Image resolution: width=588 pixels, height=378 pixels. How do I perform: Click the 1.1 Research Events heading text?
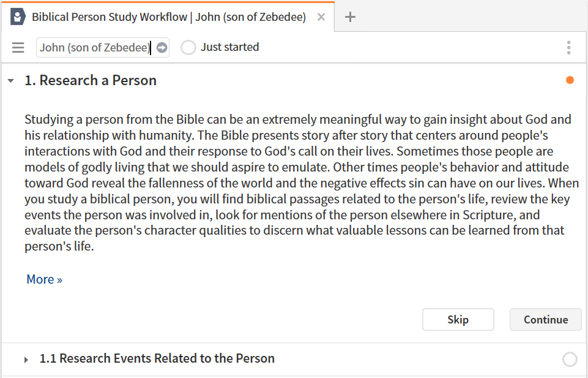tap(157, 358)
